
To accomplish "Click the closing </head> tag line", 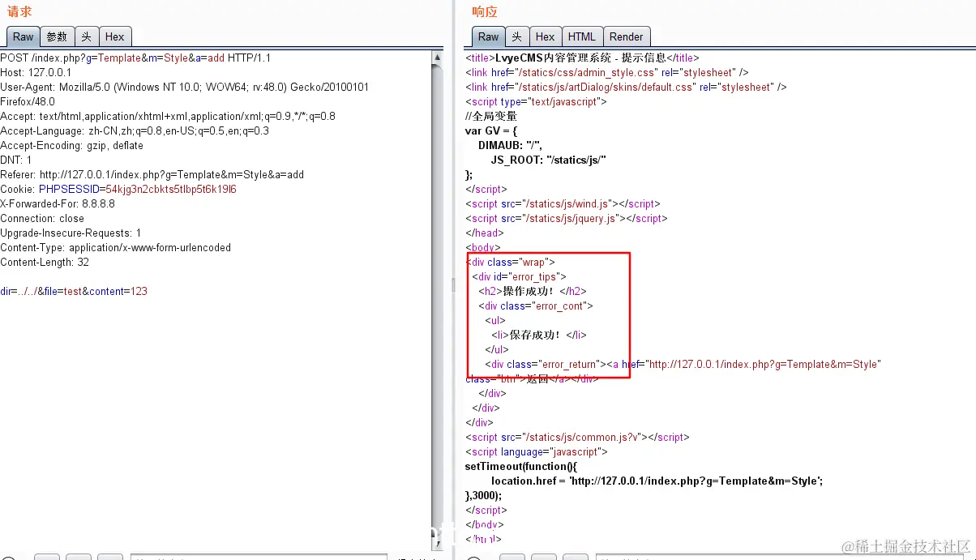I will (x=485, y=233).
